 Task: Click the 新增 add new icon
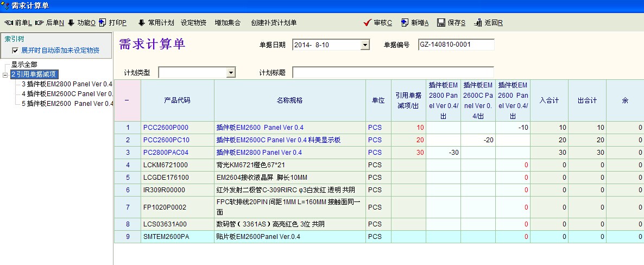pyautogui.click(x=405, y=23)
